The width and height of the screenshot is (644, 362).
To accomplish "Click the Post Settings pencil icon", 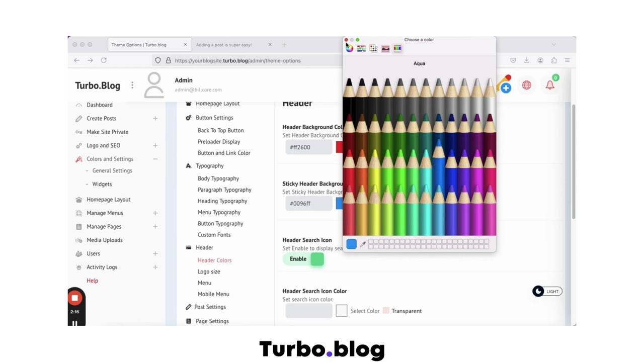I will coord(189,307).
